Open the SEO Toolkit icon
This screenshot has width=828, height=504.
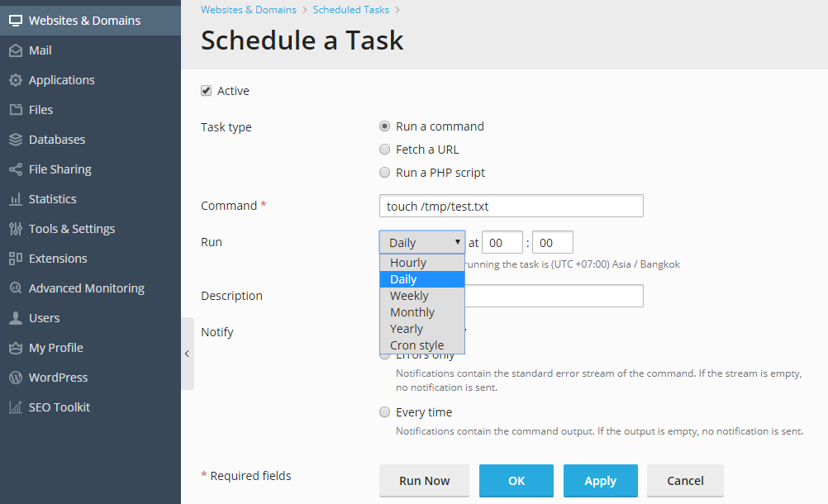(x=15, y=407)
